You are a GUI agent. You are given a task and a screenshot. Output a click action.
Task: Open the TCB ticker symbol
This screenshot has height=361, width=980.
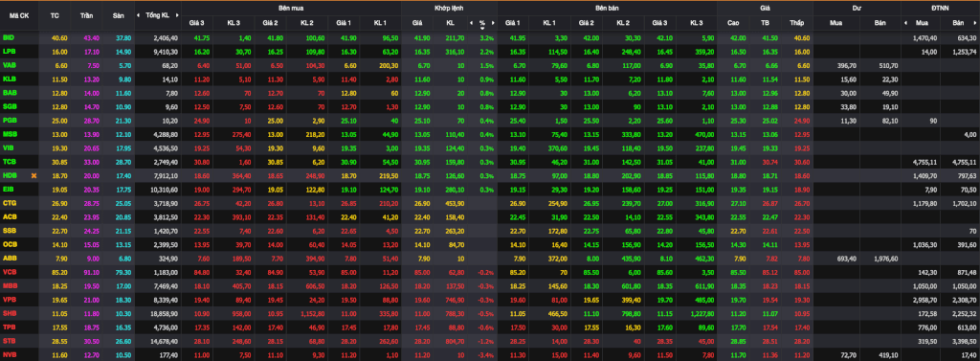tap(10, 162)
